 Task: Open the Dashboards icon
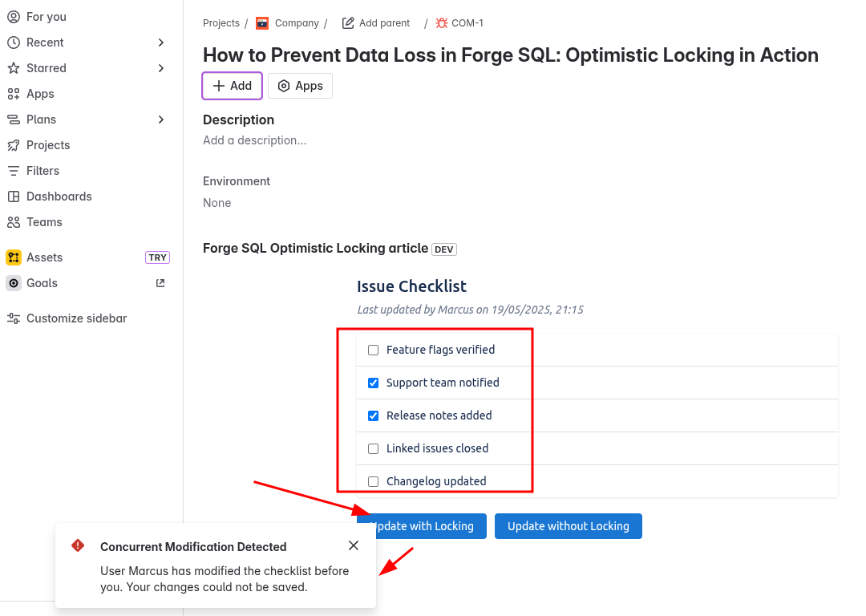(x=14, y=197)
